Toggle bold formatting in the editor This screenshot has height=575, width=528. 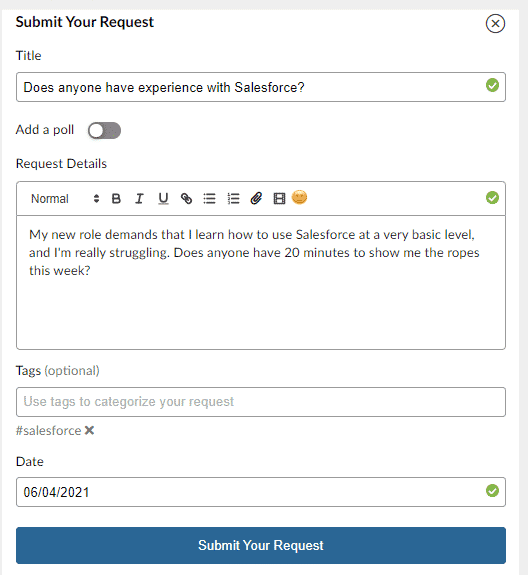click(116, 198)
